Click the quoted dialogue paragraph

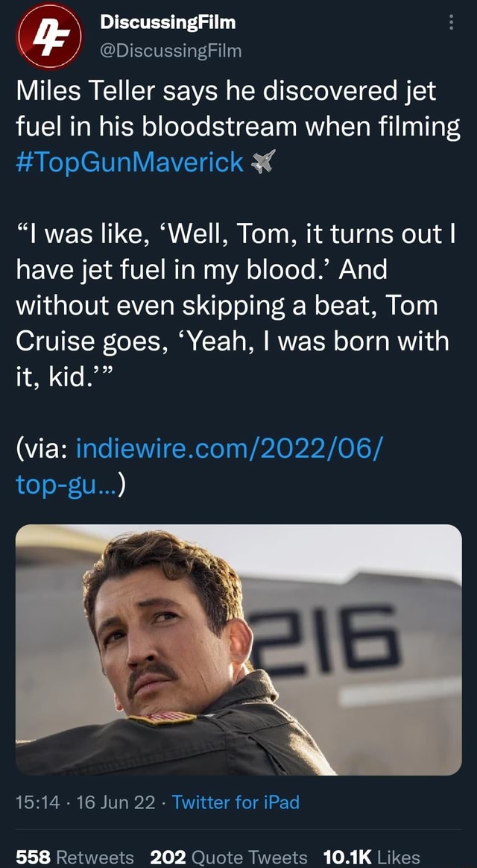click(x=224, y=298)
